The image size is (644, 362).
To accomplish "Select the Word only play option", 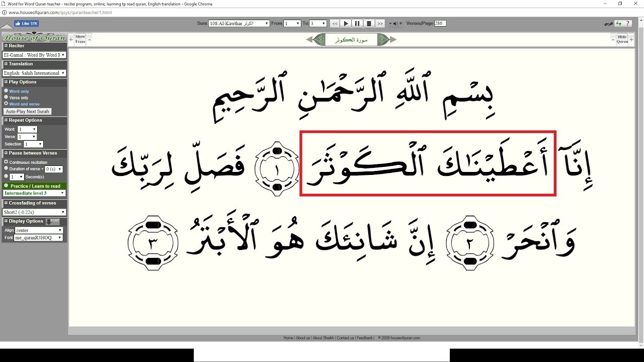I will click(6, 91).
